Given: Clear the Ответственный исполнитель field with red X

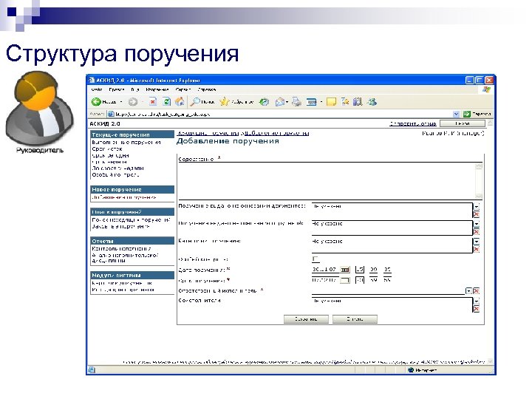Looking at the screenshot, I should click(477, 291).
